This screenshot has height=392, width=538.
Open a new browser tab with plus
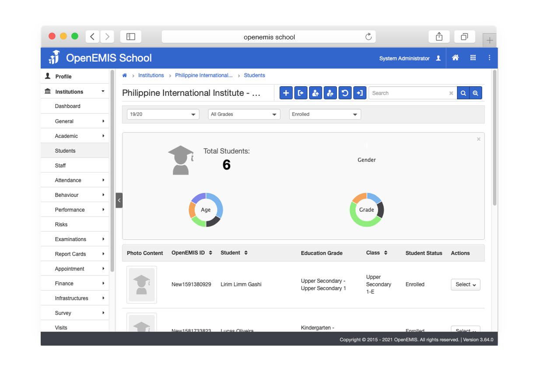click(489, 40)
